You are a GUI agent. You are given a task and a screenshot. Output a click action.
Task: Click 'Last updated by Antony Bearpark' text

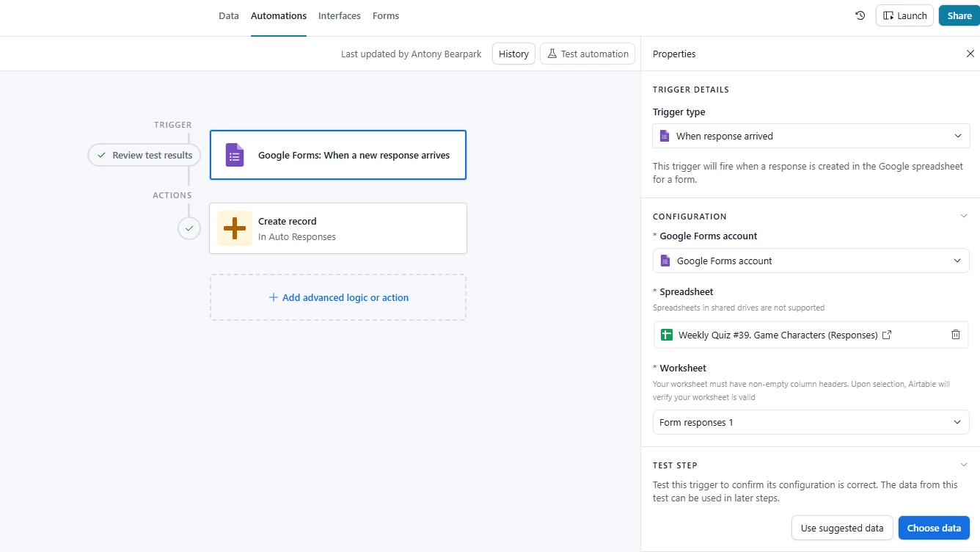tap(412, 54)
